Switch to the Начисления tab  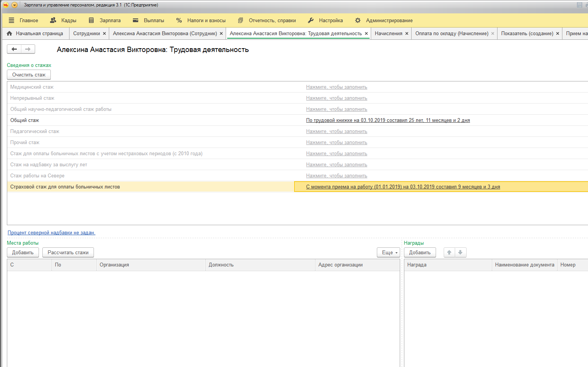(x=388, y=33)
